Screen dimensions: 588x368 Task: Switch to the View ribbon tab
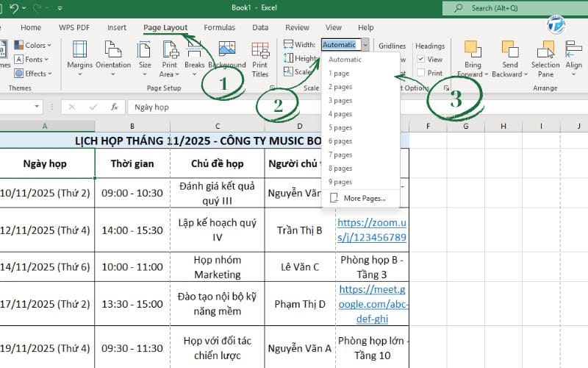point(334,27)
